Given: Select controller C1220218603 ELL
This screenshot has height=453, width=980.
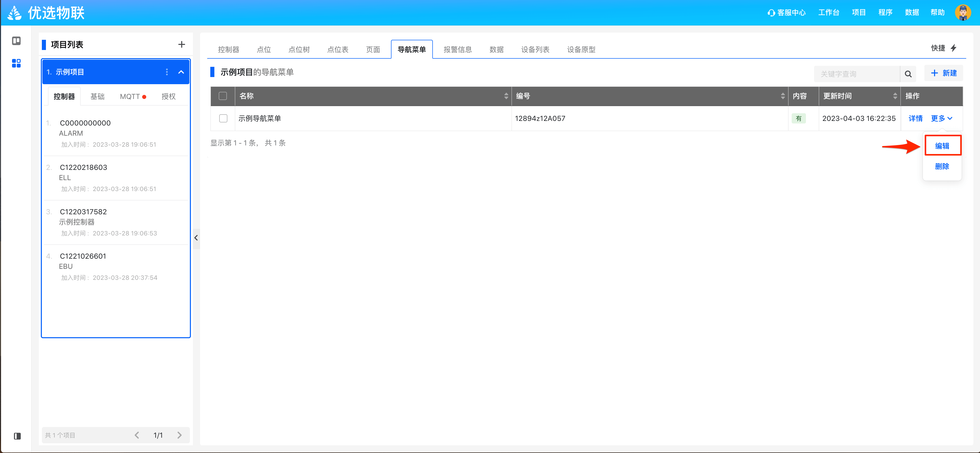Looking at the screenshot, I should click(116, 178).
